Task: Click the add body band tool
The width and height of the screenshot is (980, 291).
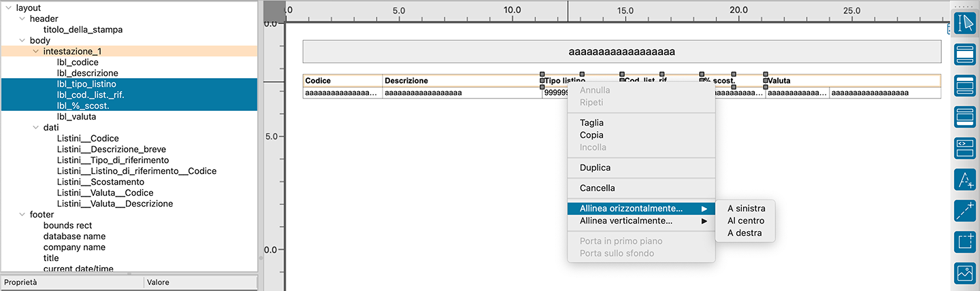Action: [966, 86]
